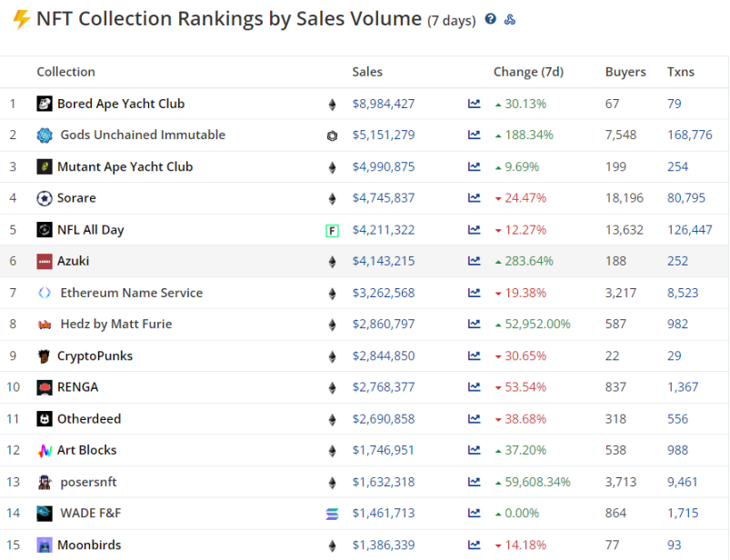Click the $2,844,850 CryptoPunks sales value
Viewport: 730px width, 560px height.
click(383, 355)
